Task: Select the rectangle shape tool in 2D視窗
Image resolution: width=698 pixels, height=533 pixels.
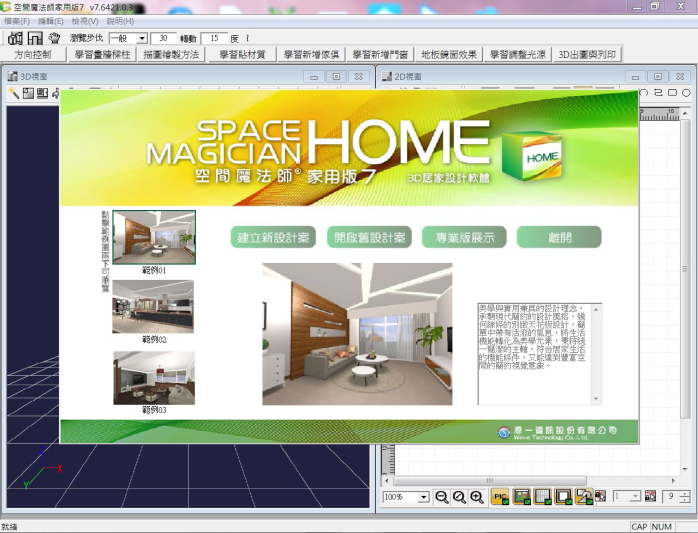Action: click(x=672, y=93)
